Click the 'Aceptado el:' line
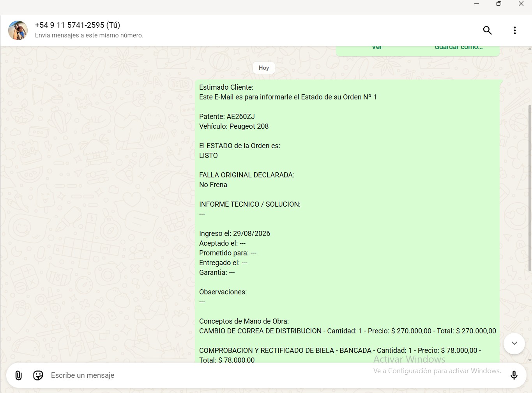This screenshot has width=532, height=393. [222, 243]
